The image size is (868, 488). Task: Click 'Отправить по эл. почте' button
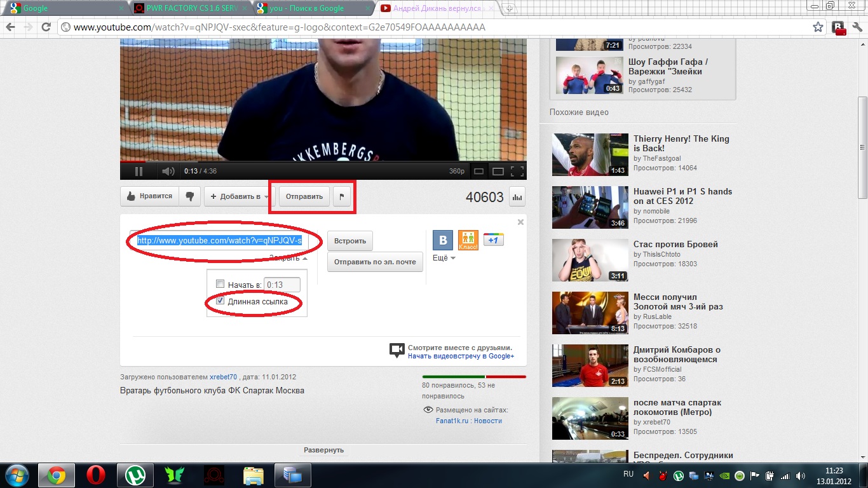pyautogui.click(x=375, y=262)
